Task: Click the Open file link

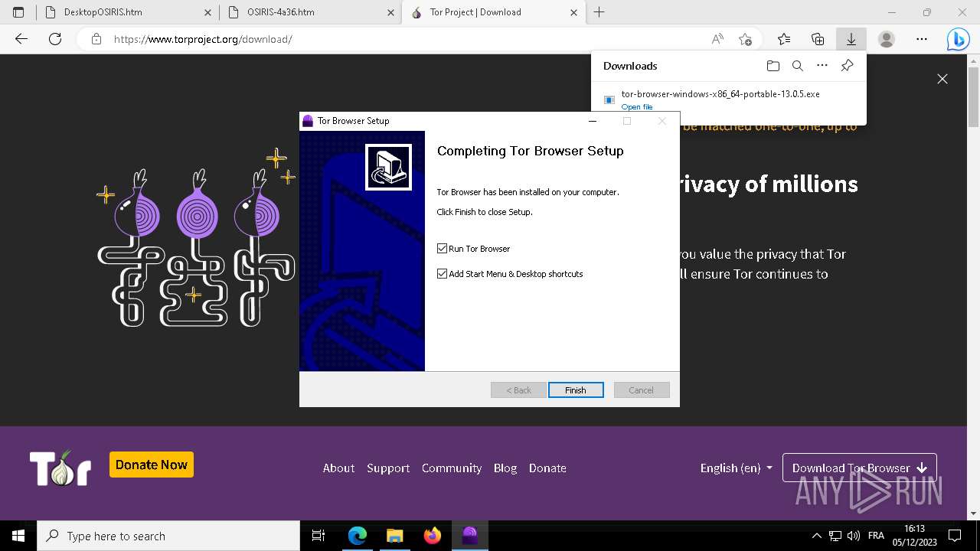Action: pos(637,107)
